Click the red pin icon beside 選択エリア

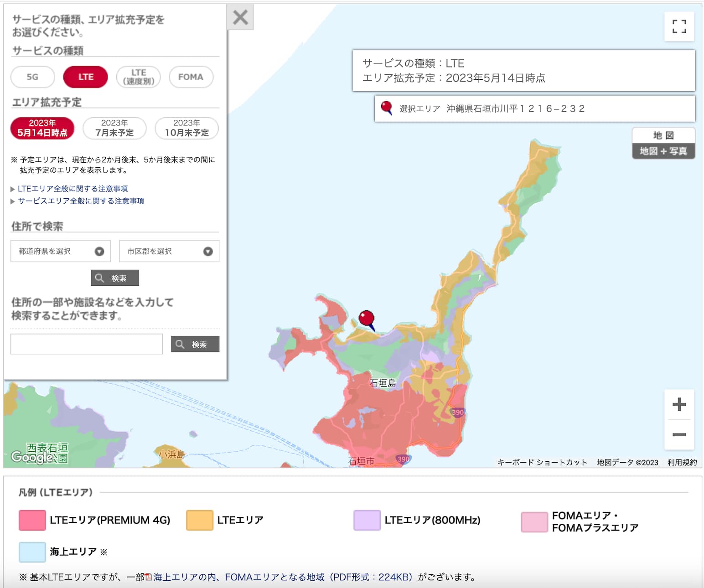point(386,108)
